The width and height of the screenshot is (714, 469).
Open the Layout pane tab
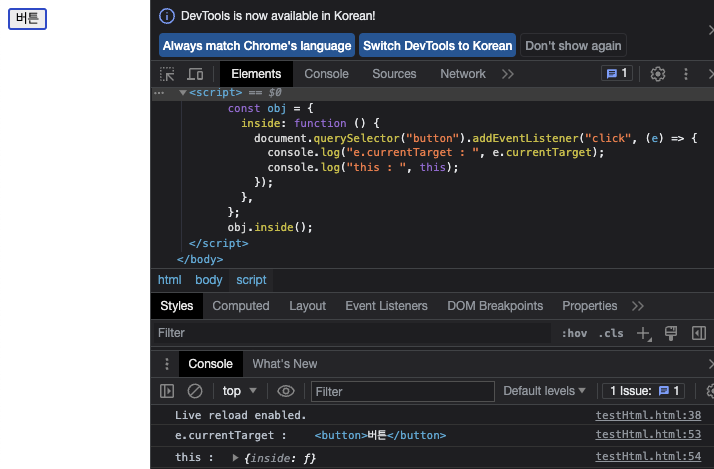(307, 306)
